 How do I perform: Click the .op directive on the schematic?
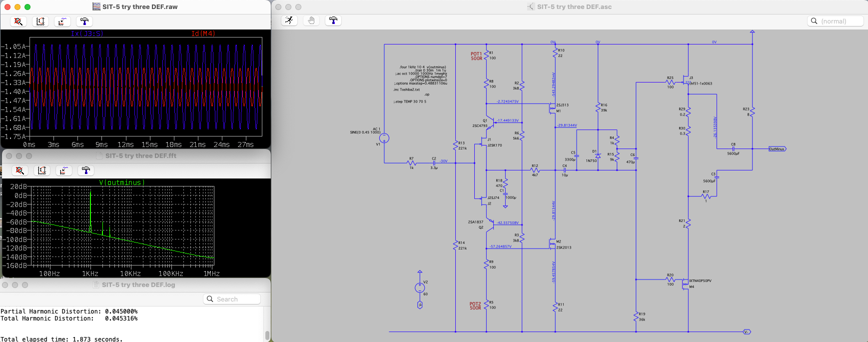[427, 94]
